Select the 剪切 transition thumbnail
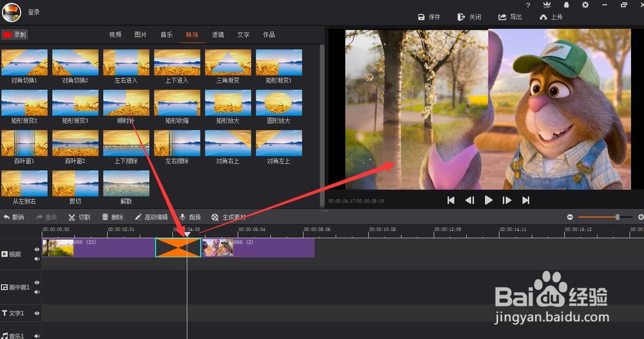644x339 pixels. (x=75, y=183)
